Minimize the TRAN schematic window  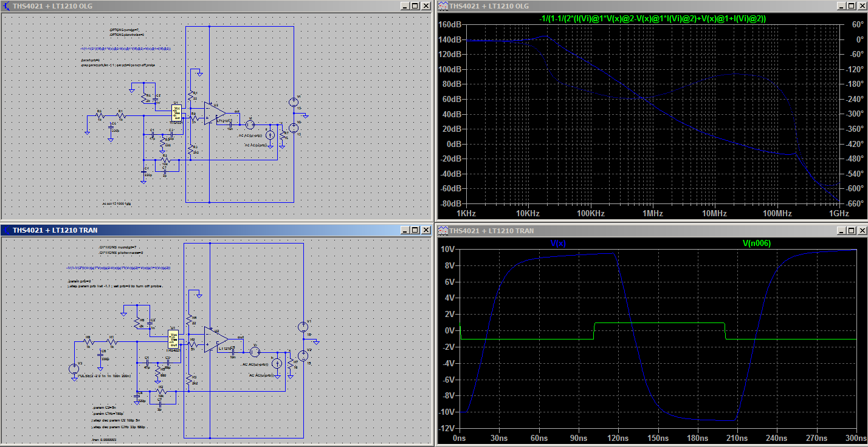pos(406,230)
